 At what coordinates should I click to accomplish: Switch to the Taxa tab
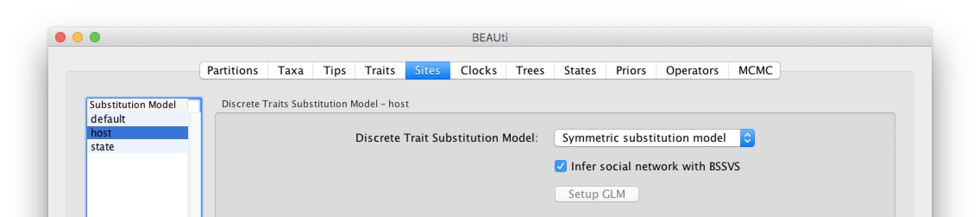click(290, 70)
